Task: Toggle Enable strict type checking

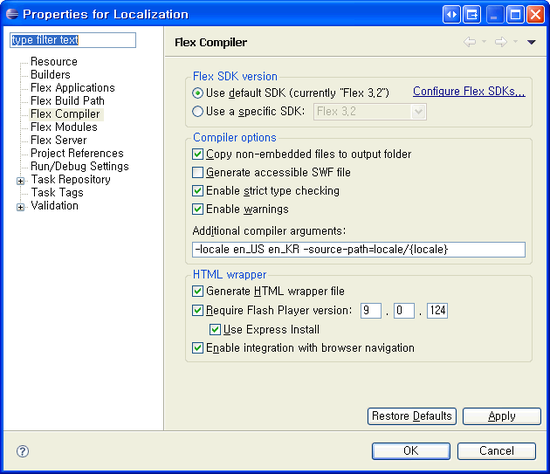Action: [x=197, y=191]
